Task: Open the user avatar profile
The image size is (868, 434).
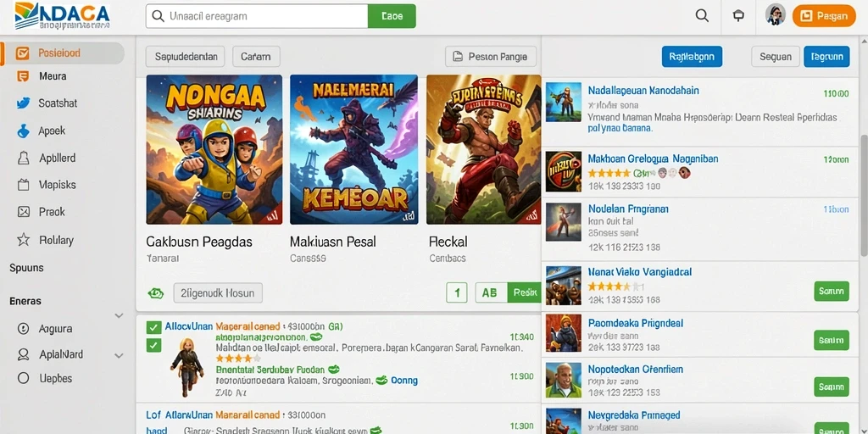Action: pos(776,15)
